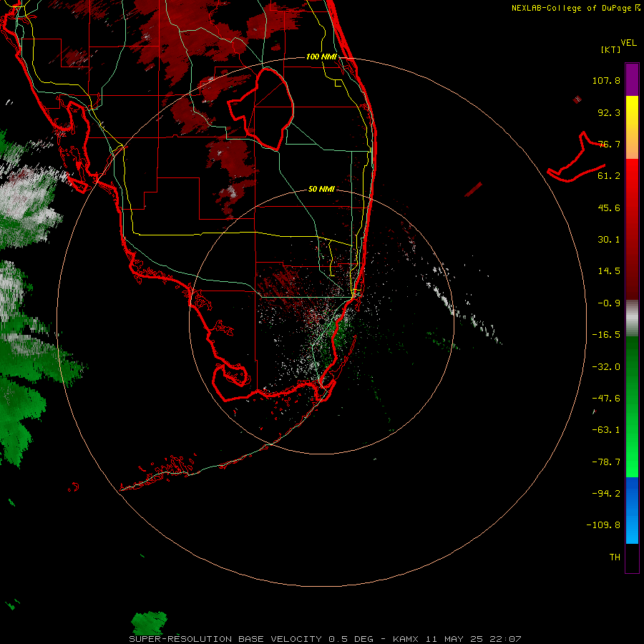Click the purple segment of the color bar
The image size is (644, 644).
[632, 79]
